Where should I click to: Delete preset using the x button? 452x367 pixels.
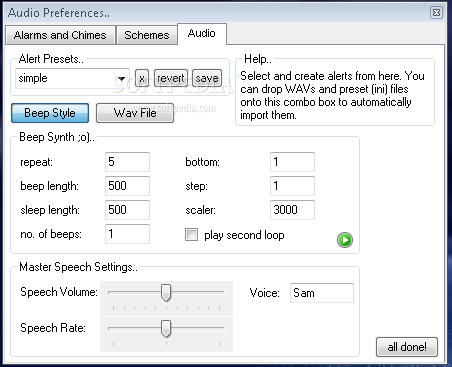142,78
